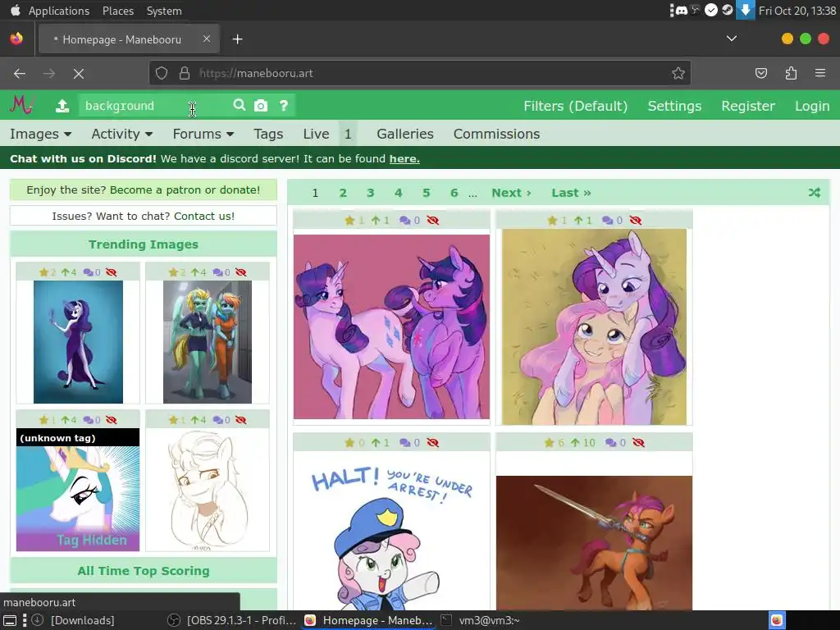Open comments on Rarity and Twilight image
The image size is (840, 630).
(x=405, y=220)
